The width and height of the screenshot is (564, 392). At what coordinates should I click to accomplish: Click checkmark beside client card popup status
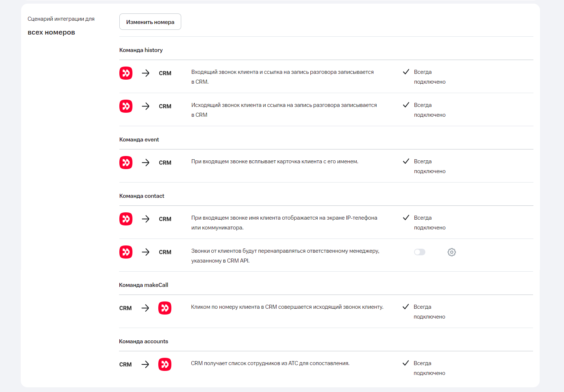point(406,161)
